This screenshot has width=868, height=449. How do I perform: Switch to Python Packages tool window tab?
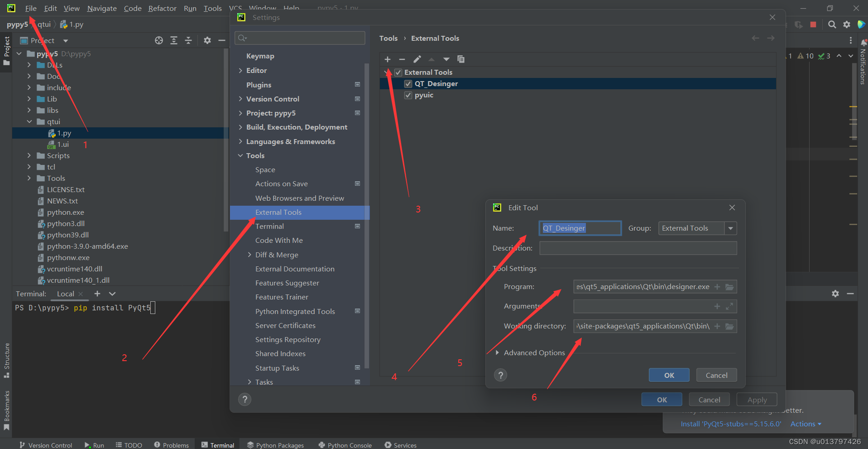[x=275, y=445]
